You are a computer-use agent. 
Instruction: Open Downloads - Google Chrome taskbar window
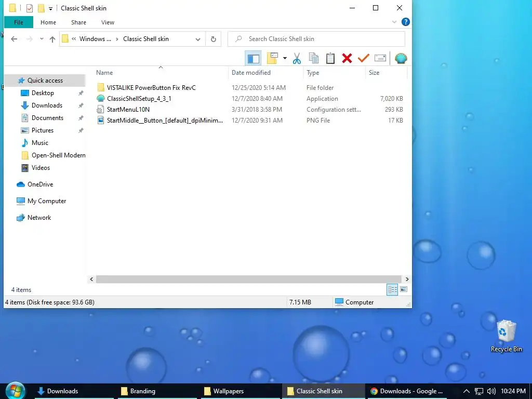point(406,391)
